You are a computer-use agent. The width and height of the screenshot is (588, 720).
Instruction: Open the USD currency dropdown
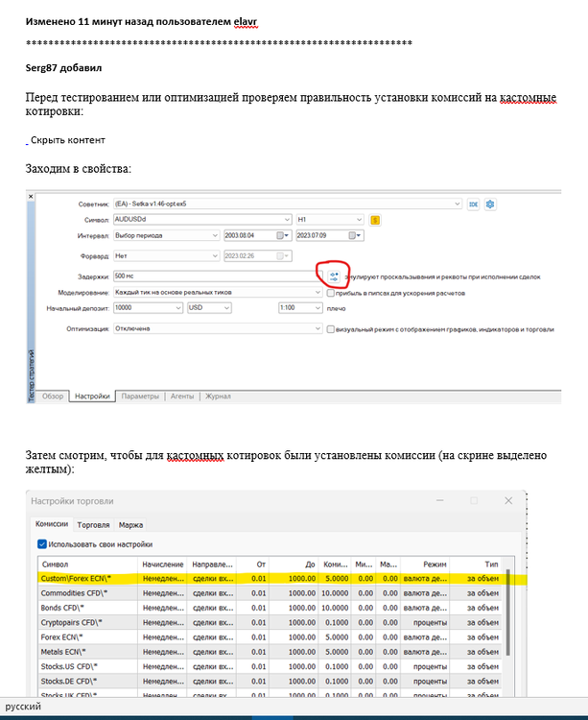coord(226,307)
